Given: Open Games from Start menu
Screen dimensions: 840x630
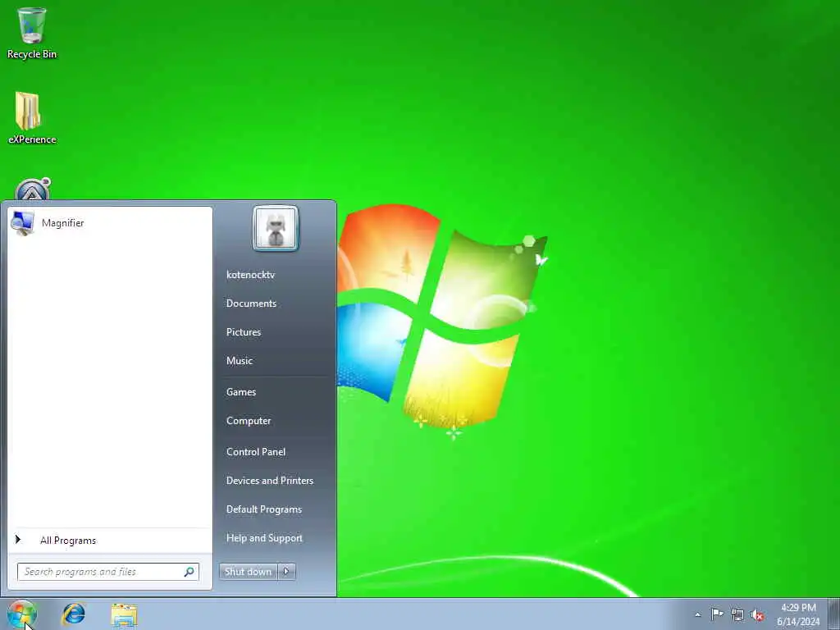Looking at the screenshot, I should click(241, 392).
